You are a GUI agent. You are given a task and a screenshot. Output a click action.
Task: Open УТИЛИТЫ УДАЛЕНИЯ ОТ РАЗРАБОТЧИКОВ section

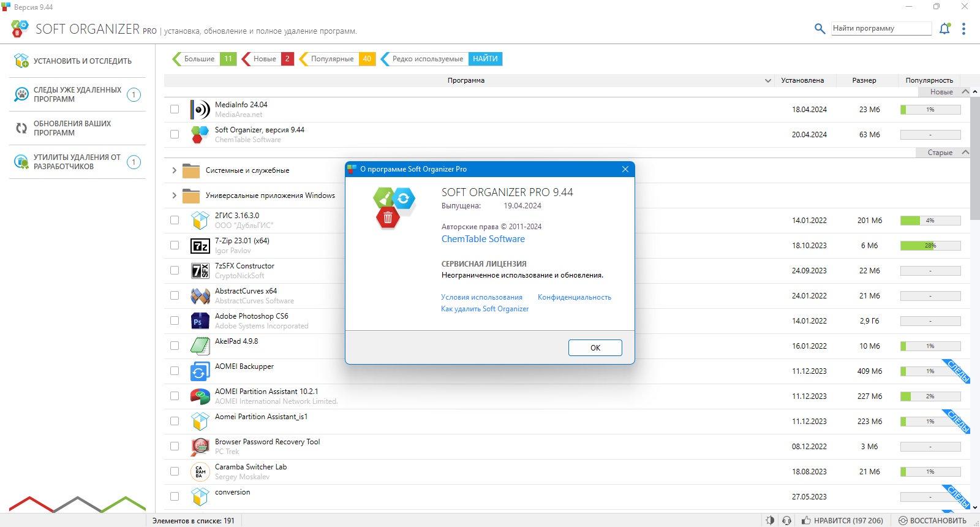pos(77,162)
